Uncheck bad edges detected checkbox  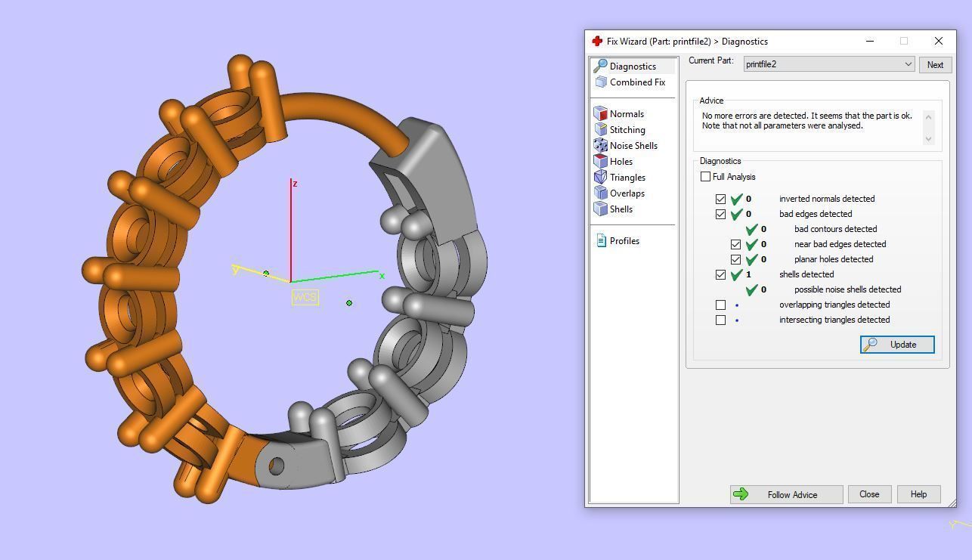720,214
